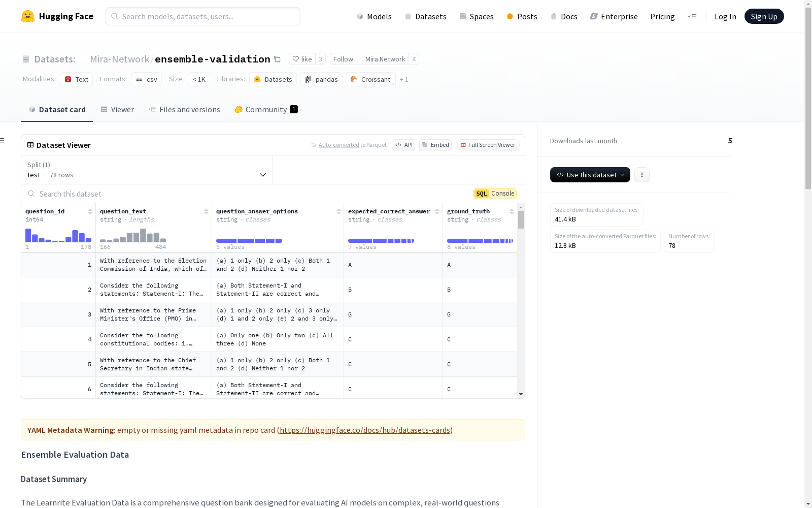Focus the Search models, datasets, users field
Viewport: 812px width, 508px height.
coord(203,16)
